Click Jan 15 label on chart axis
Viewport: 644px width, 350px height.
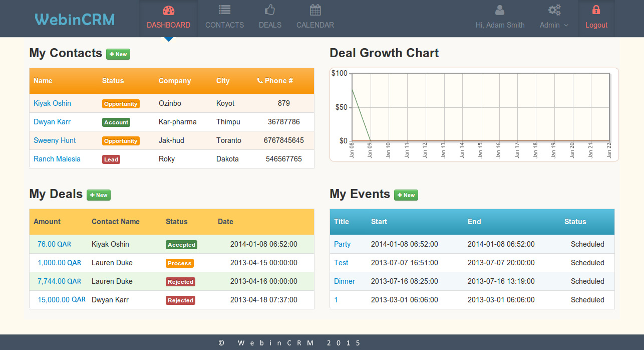[x=480, y=150]
